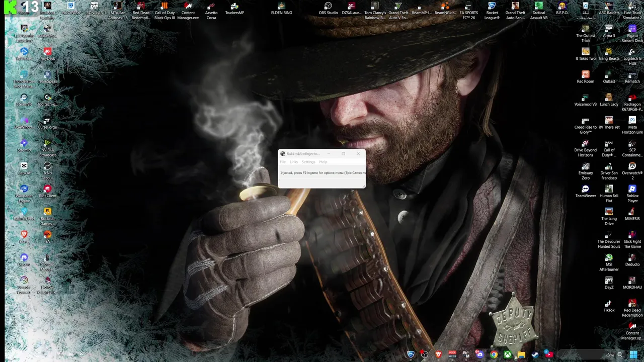644x362 pixels.
Task: Select the Lunch Lady desktop icon
Action: pos(609,100)
